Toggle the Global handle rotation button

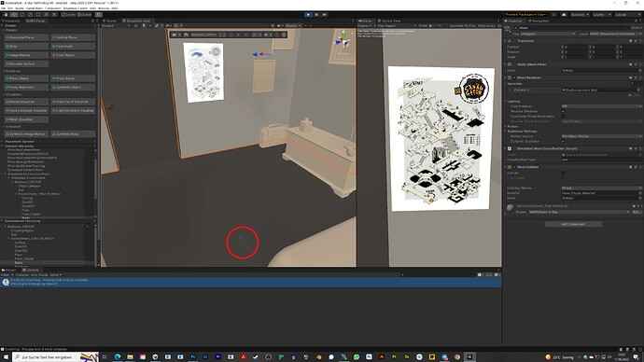(85, 14)
